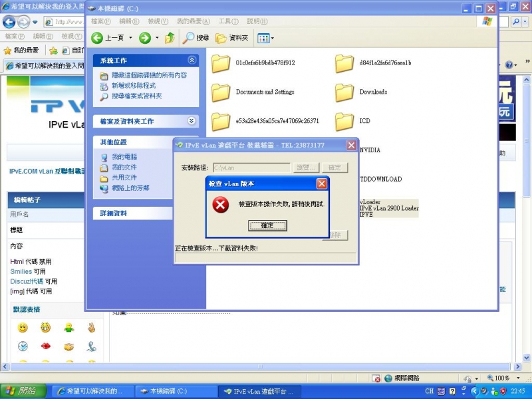532x399 pixels.
Task: Click the OK button in version check error dialog
Action: [x=267, y=225]
